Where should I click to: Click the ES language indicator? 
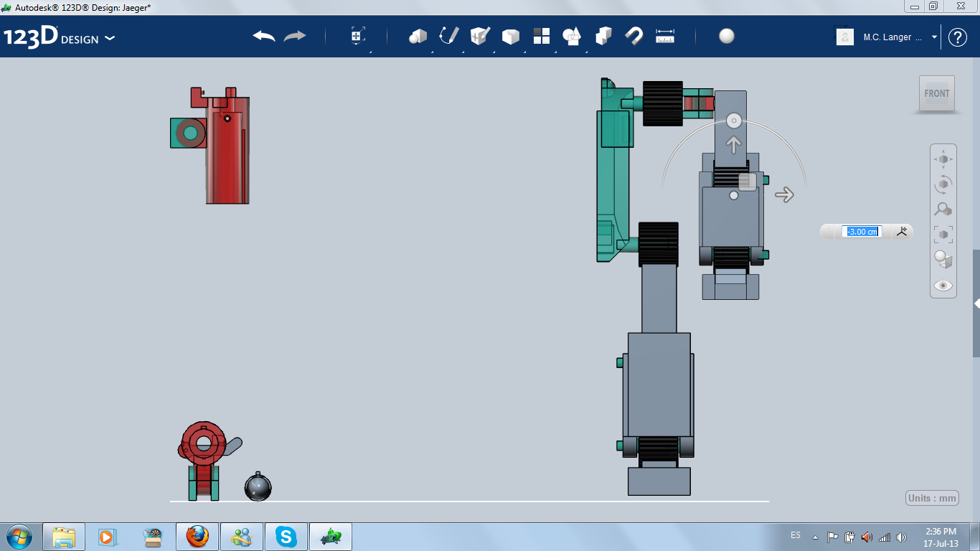796,535
